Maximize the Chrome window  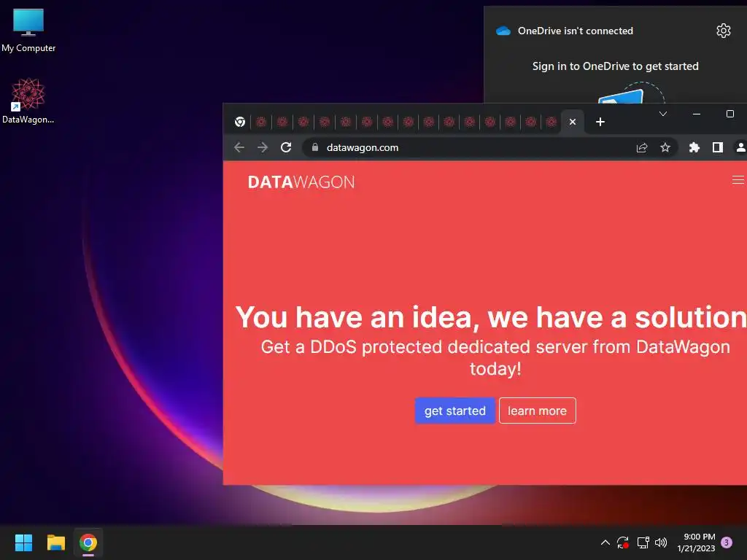tap(729, 114)
